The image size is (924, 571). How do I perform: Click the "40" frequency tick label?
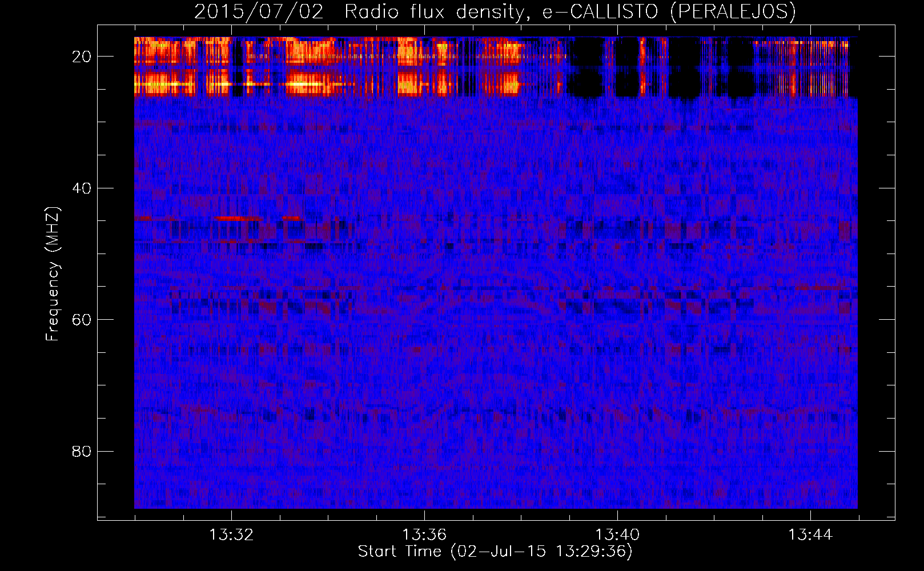click(82, 188)
